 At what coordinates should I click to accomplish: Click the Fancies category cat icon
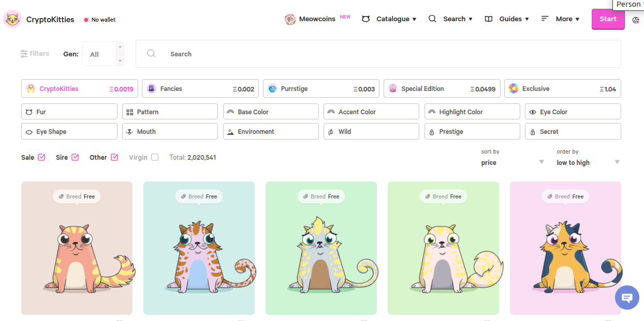tap(151, 88)
